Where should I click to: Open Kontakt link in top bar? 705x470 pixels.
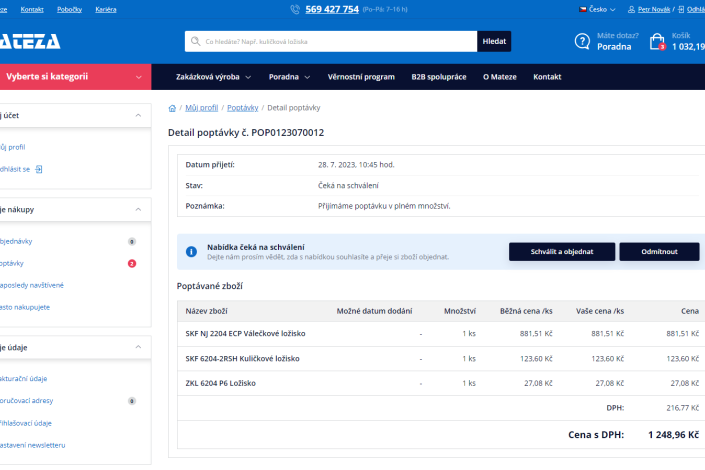tap(32, 9)
